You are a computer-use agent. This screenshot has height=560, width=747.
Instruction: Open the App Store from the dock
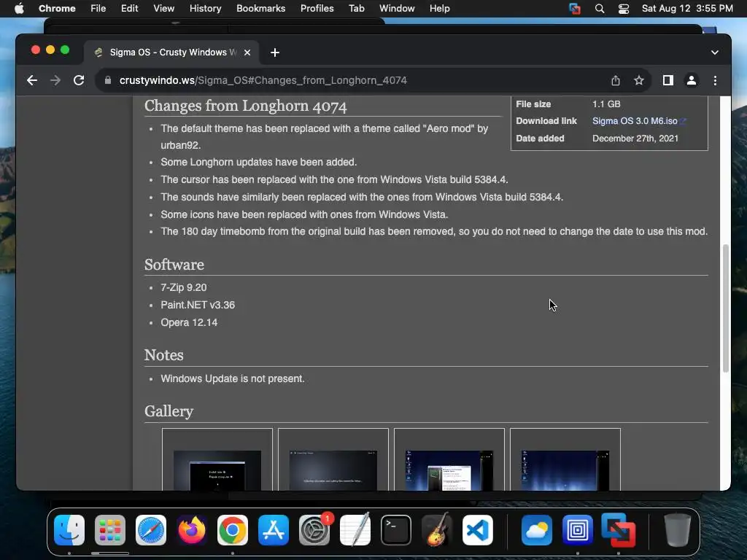tap(274, 530)
